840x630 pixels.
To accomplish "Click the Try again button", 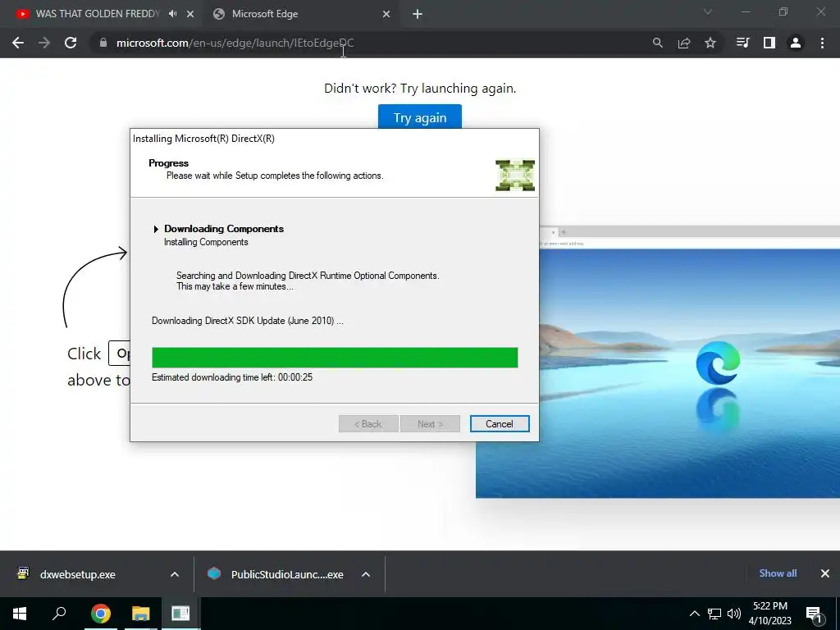I will coord(420,116).
